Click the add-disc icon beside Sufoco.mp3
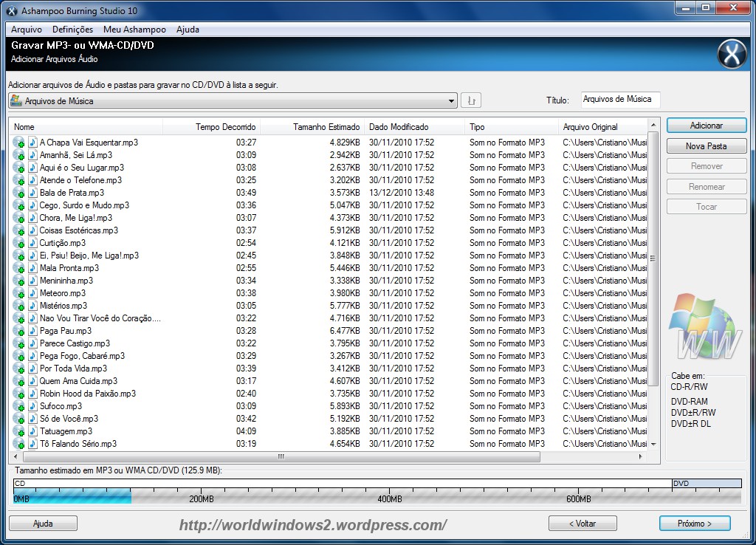 [18, 406]
